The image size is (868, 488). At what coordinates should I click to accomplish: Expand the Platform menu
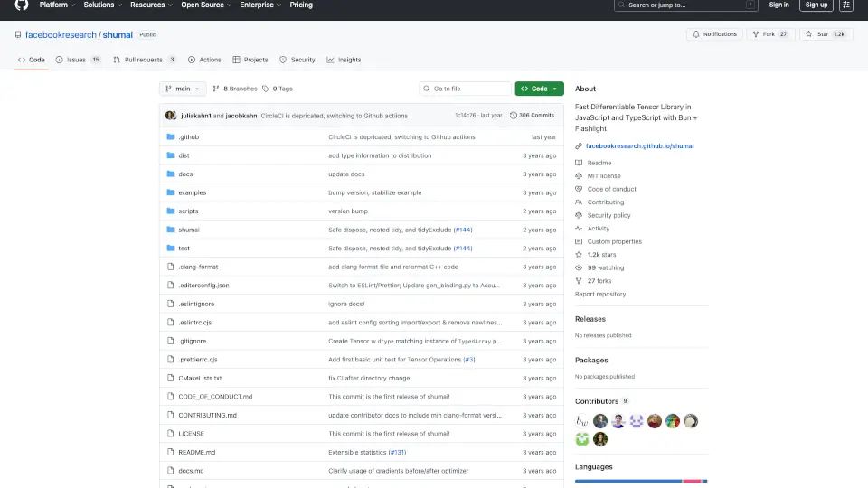(57, 5)
